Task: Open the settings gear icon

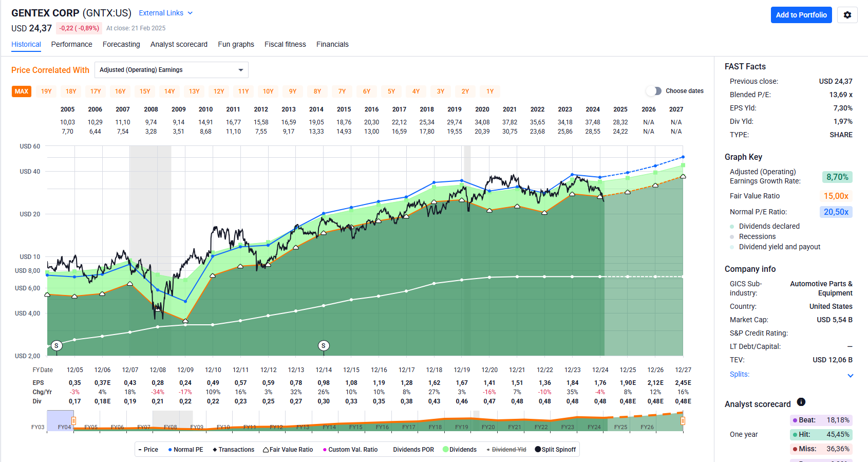Action: click(x=847, y=15)
